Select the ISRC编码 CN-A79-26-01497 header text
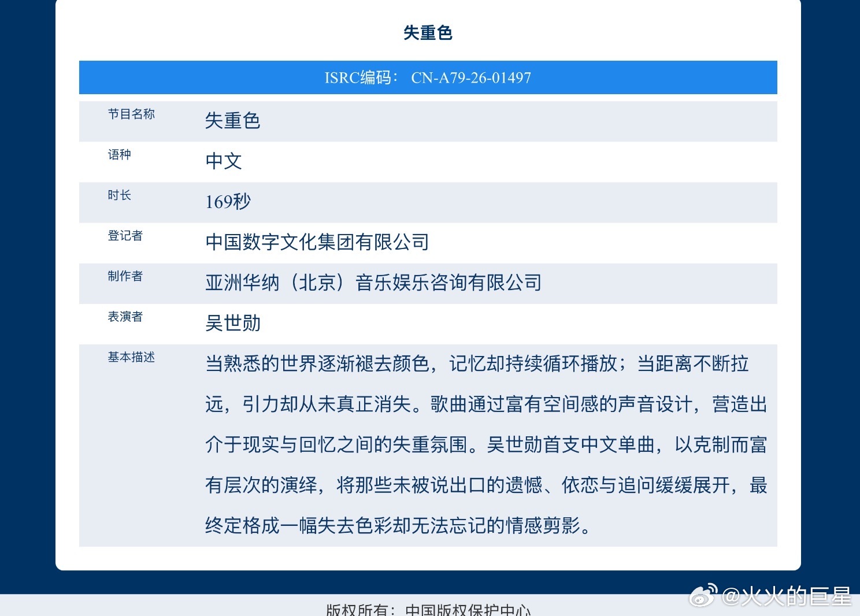 [428, 77]
